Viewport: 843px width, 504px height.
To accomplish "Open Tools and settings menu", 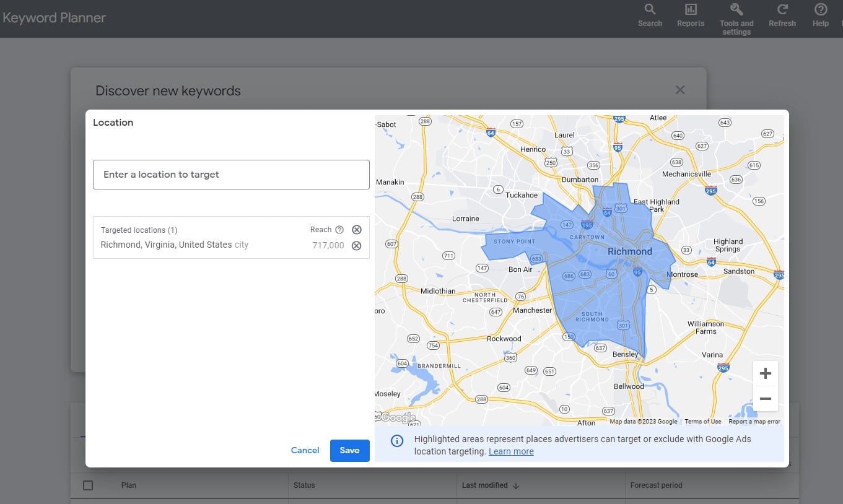I will 736,19.
